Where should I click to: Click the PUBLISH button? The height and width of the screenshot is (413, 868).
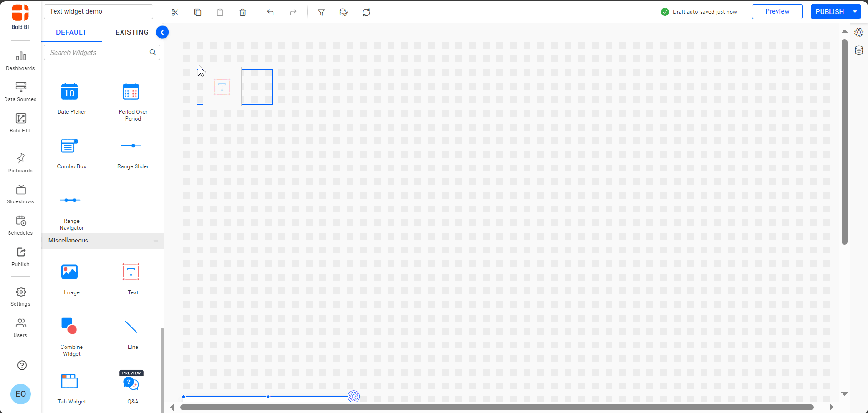[829, 12]
